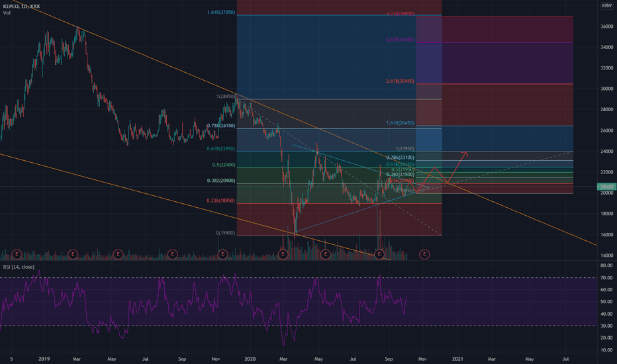Select Fibonacci label 0.382(21500)
Screen dimensions: 617x364
point(400,174)
